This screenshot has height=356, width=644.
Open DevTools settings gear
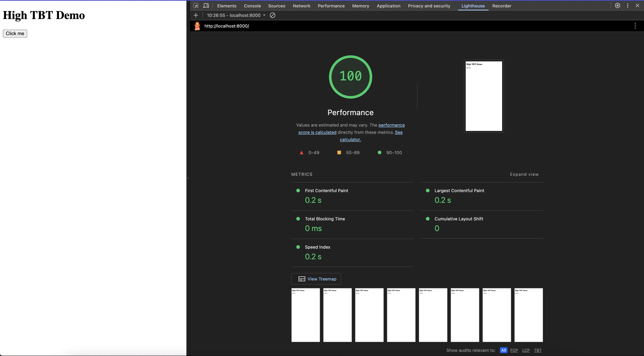[x=618, y=5]
